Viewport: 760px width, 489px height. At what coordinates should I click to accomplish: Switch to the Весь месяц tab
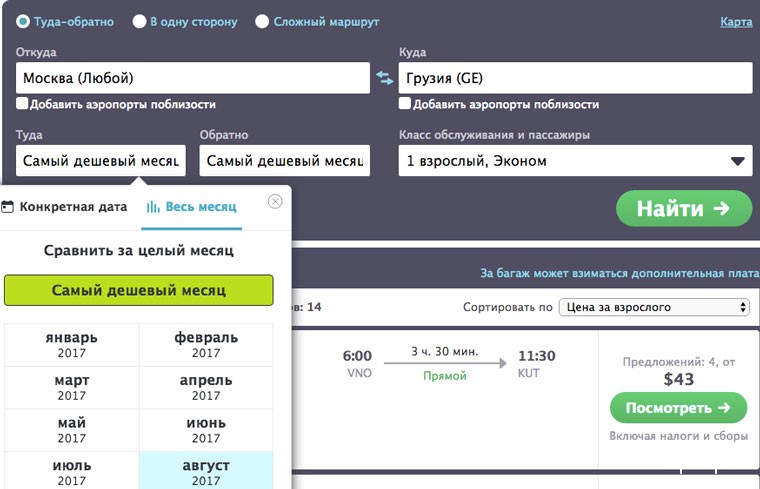191,207
